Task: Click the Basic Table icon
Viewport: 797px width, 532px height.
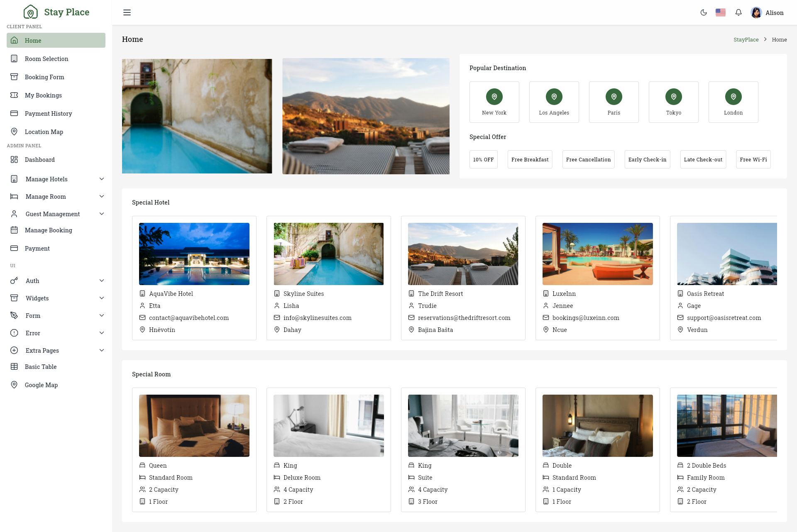Action: [x=14, y=366]
